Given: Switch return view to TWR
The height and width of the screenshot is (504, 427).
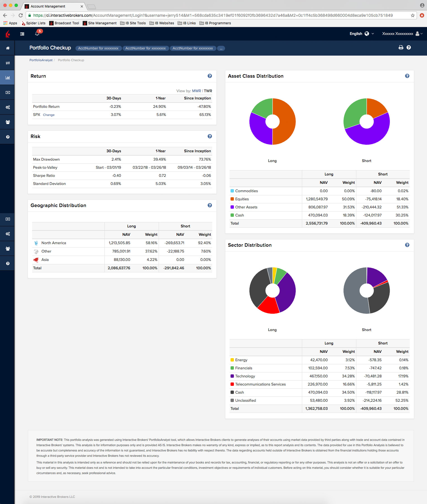Looking at the screenshot, I should point(208,91).
